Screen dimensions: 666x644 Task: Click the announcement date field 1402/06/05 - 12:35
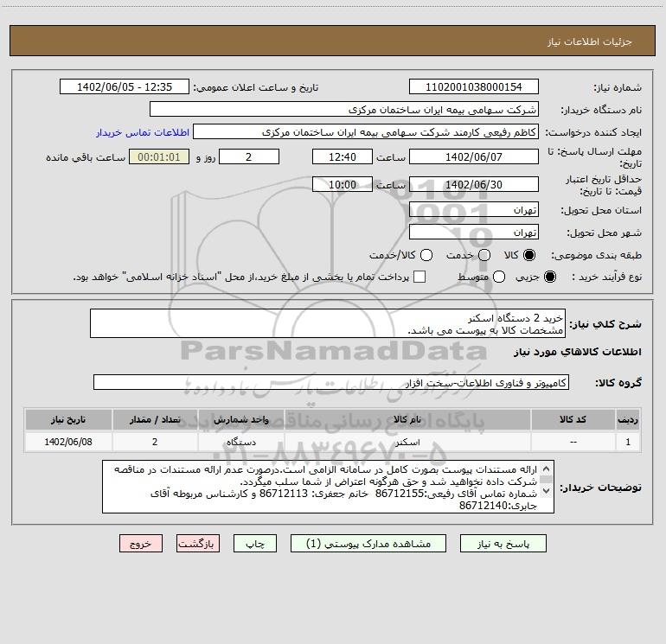coord(125,87)
